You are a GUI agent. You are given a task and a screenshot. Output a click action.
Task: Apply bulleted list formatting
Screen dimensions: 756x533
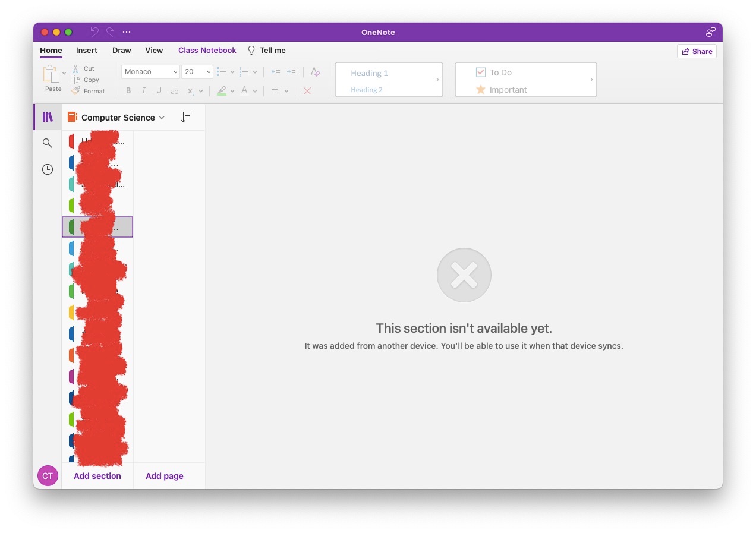click(222, 72)
